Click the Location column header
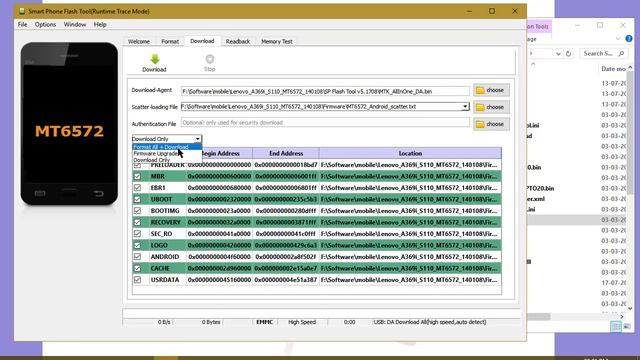Screen dimensions: 640x360 tap(410, 153)
